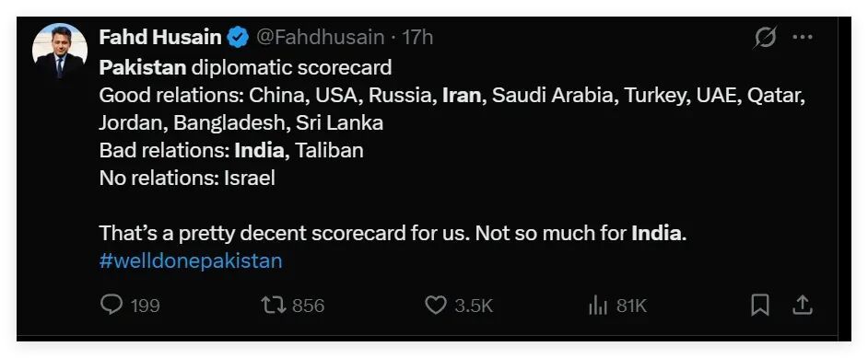The height and width of the screenshot is (358, 868).
Task: Click the 199 replies count
Action: [145, 306]
